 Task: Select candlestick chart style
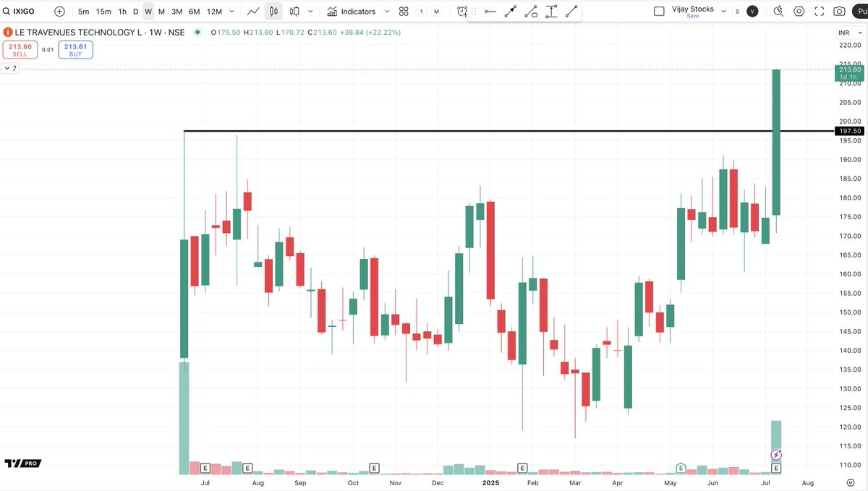273,12
